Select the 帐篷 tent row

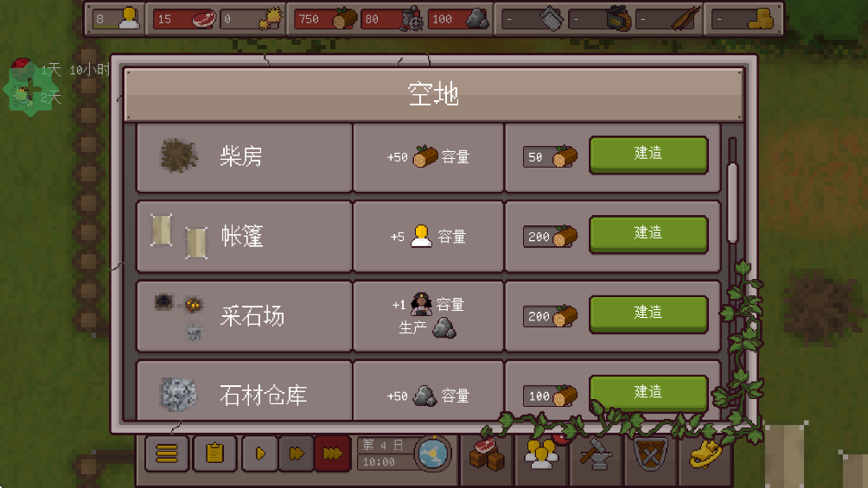point(429,237)
